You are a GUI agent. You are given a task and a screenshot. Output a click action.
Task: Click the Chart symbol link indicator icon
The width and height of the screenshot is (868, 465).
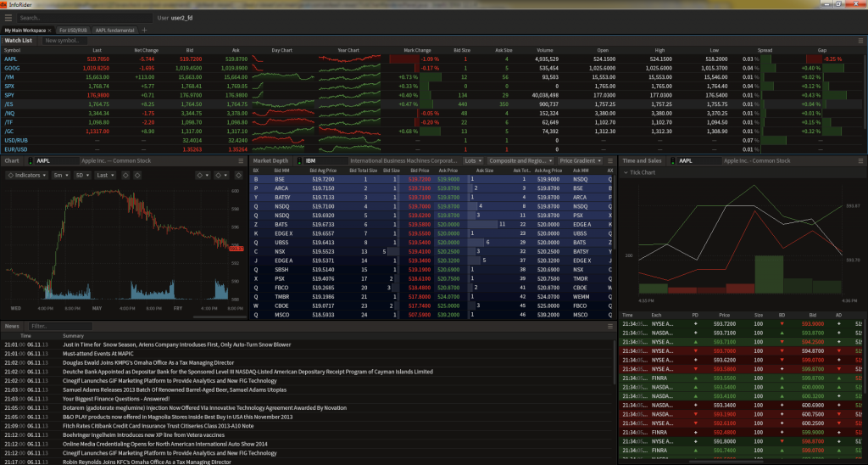point(31,160)
